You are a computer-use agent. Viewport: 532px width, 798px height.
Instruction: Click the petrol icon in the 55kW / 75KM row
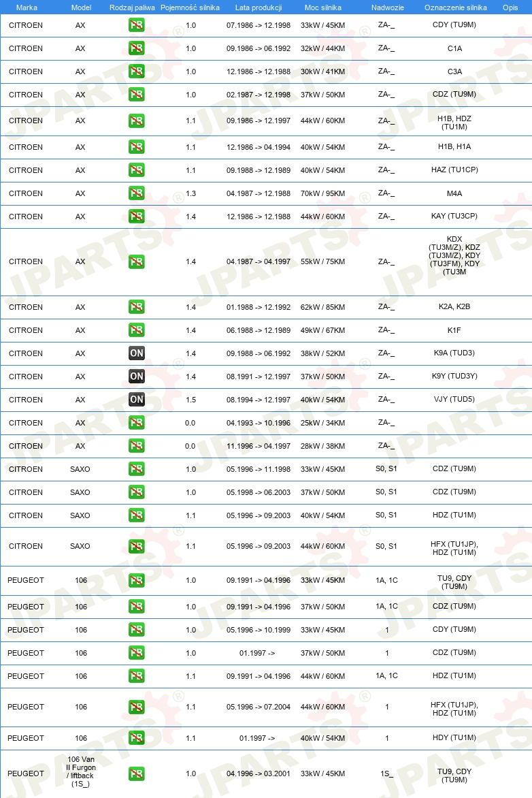(136, 261)
